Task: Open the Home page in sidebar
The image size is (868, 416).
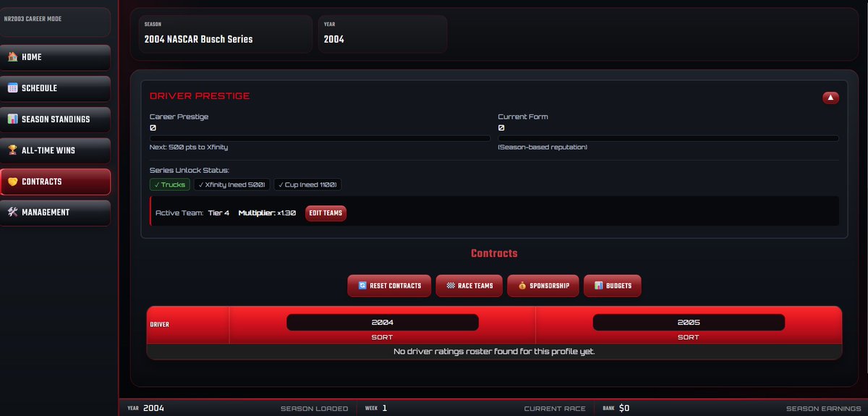Action: click(x=55, y=57)
